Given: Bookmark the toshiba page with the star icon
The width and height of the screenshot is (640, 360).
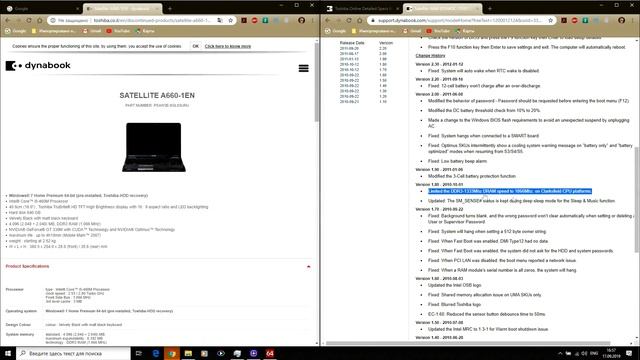Looking at the screenshot, I should pos(230,20).
